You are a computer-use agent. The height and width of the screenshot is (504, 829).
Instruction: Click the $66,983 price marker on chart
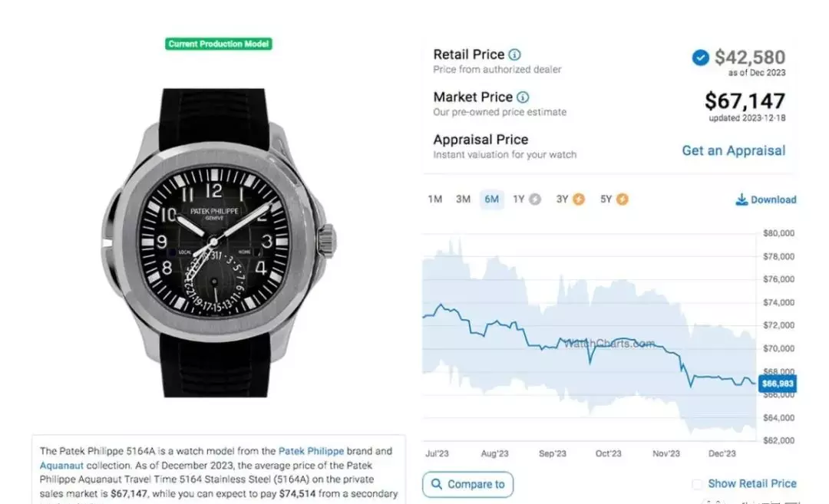coord(777,384)
